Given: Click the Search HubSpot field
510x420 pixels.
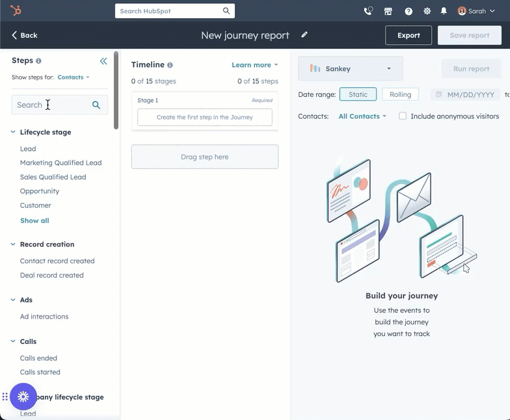Looking at the screenshot, I should [x=174, y=11].
